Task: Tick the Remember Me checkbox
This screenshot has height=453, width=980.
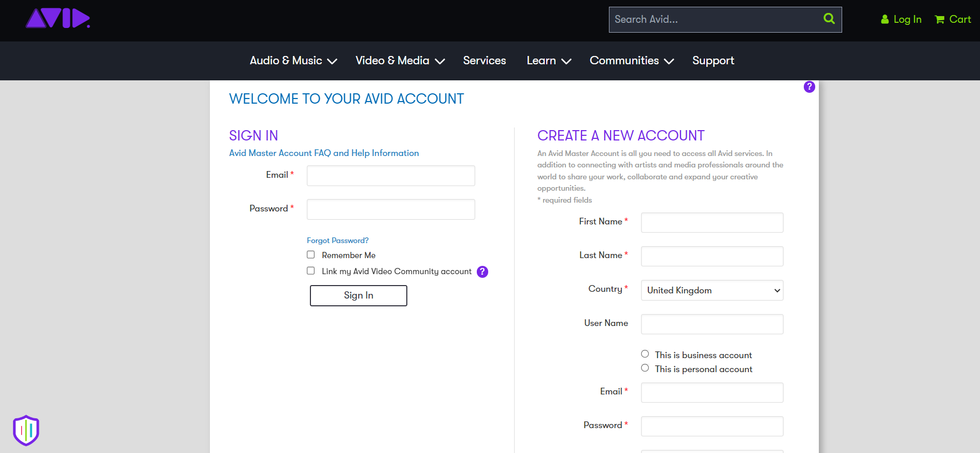Action: (x=311, y=254)
